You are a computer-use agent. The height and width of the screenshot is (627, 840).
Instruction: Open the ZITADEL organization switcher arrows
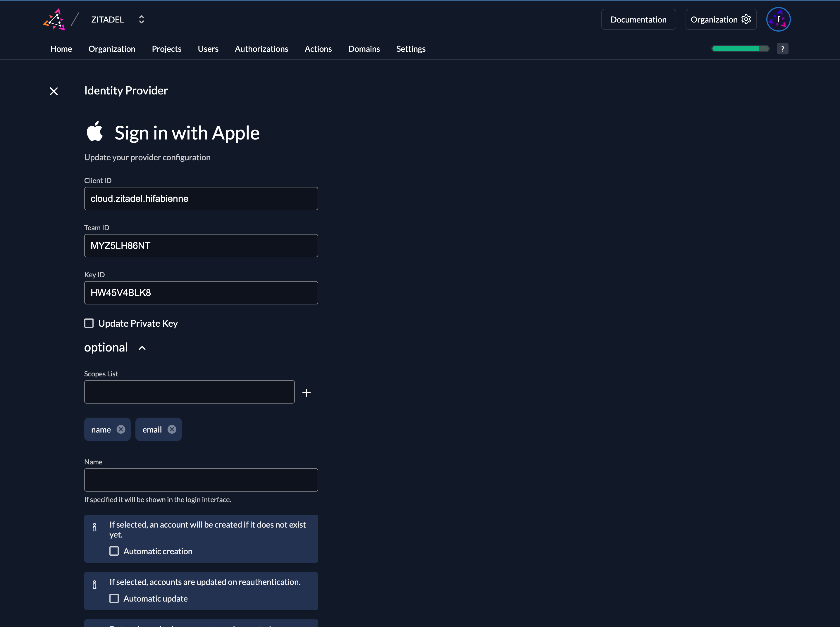(x=141, y=19)
